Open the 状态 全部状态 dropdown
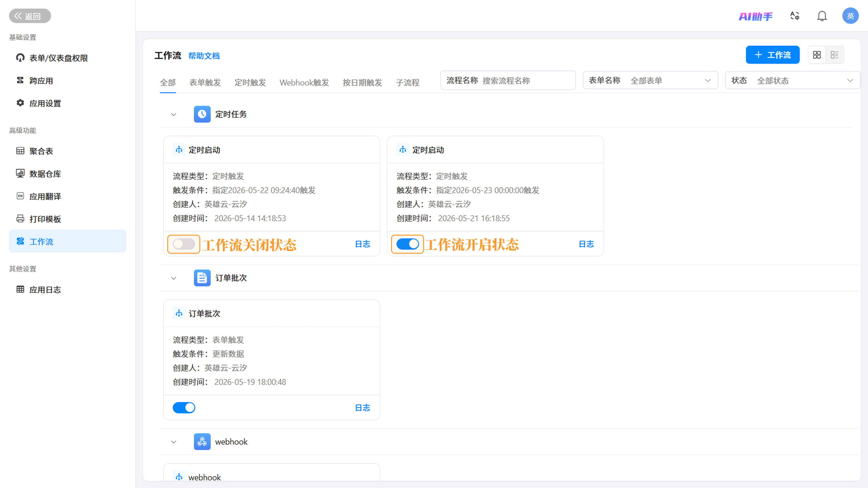Viewport: 868px width, 488px height. tap(793, 80)
